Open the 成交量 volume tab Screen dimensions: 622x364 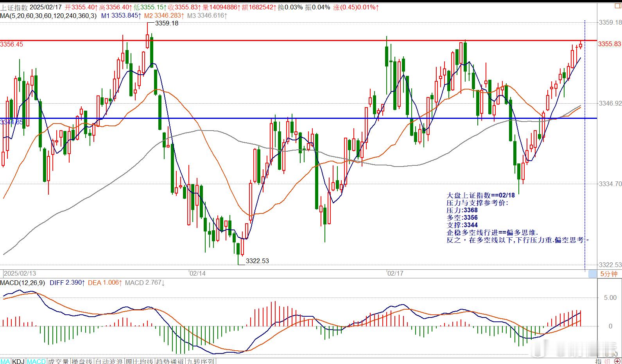[58, 361]
